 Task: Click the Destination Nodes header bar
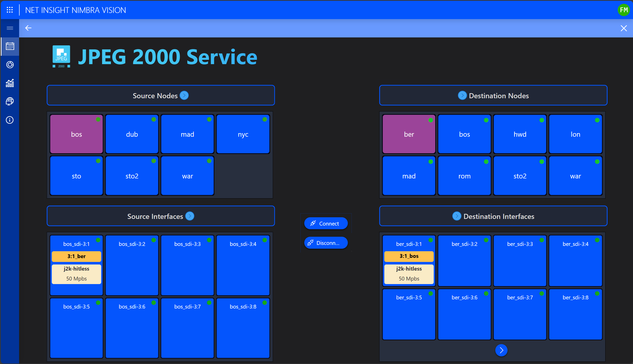click(493, 95)
